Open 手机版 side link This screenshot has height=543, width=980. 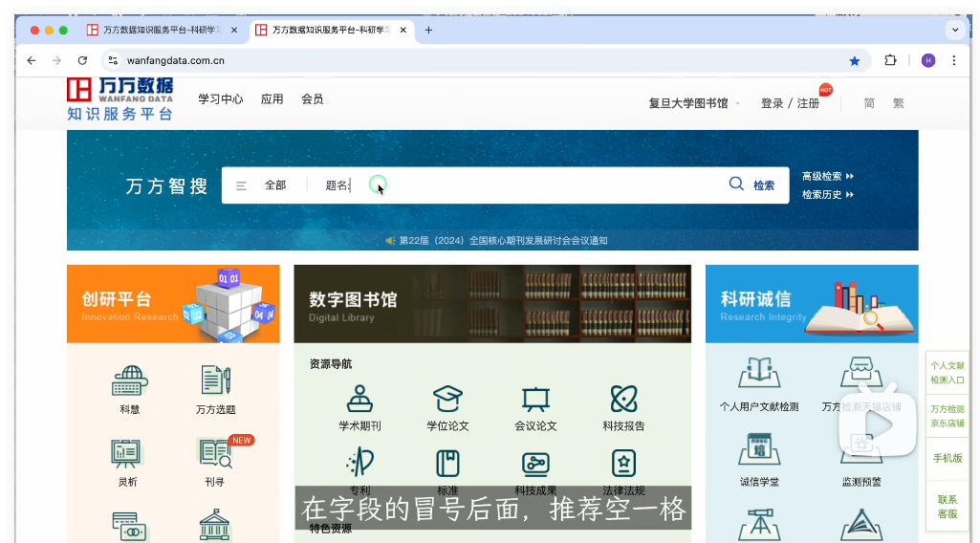click(x=947, y=458)
